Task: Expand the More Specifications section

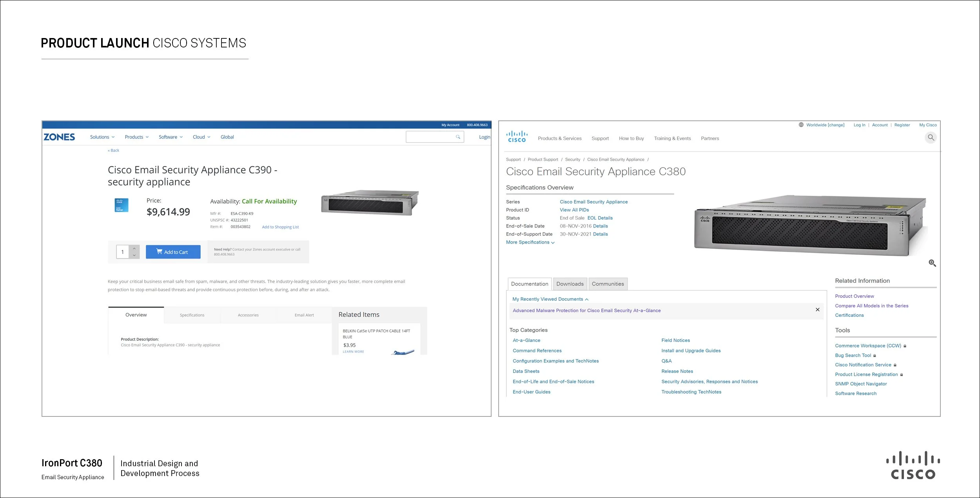Action: click(x=530, y=242)
